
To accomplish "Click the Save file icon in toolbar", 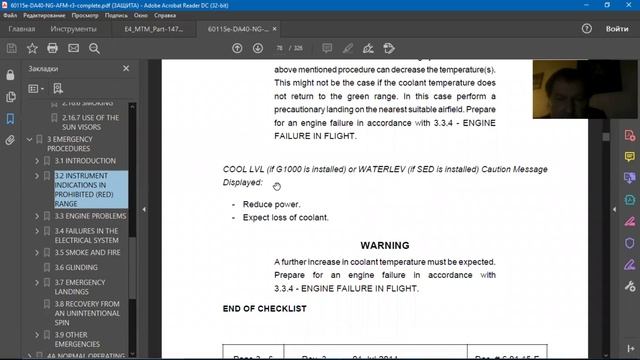I will [11, 48].
